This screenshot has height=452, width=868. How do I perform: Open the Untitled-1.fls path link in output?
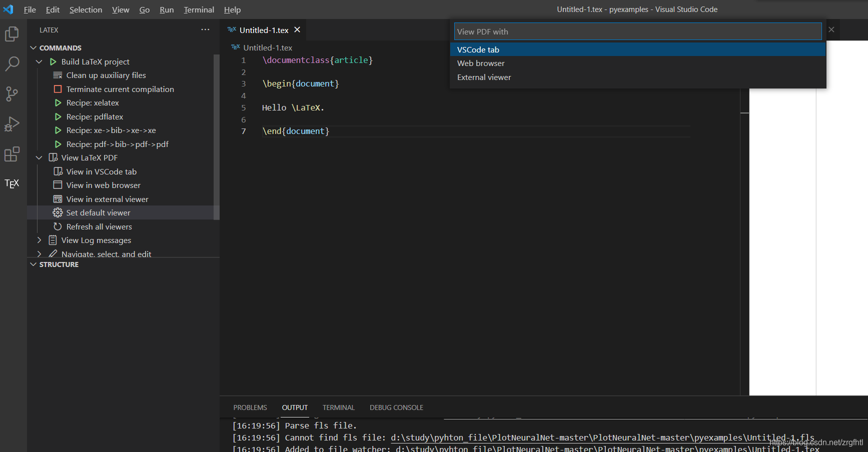point(602,437)
